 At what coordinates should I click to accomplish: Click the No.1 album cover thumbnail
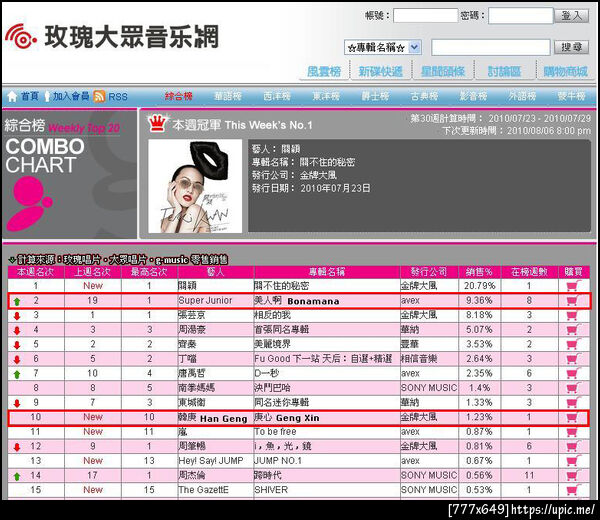[x=195, y=186]
